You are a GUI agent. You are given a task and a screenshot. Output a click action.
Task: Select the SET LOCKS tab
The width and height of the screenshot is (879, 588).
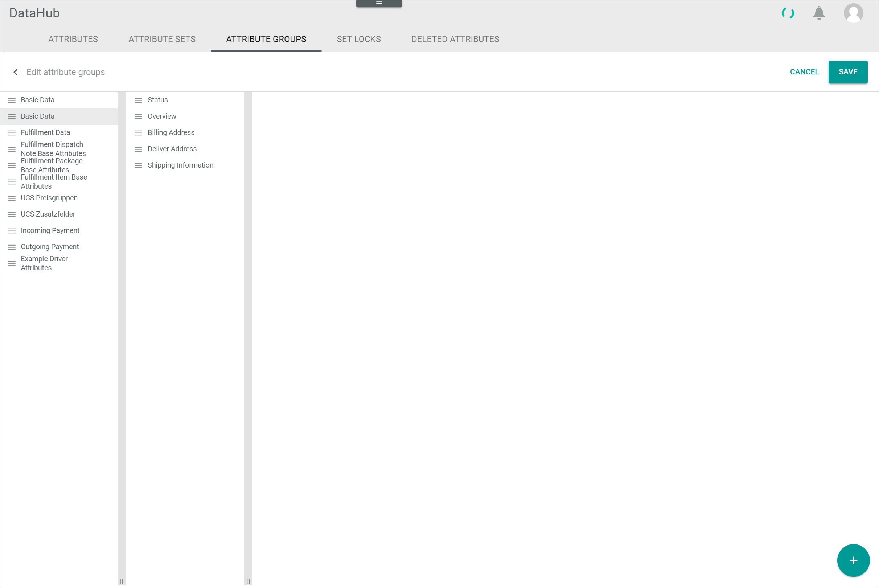click(359, 40)
